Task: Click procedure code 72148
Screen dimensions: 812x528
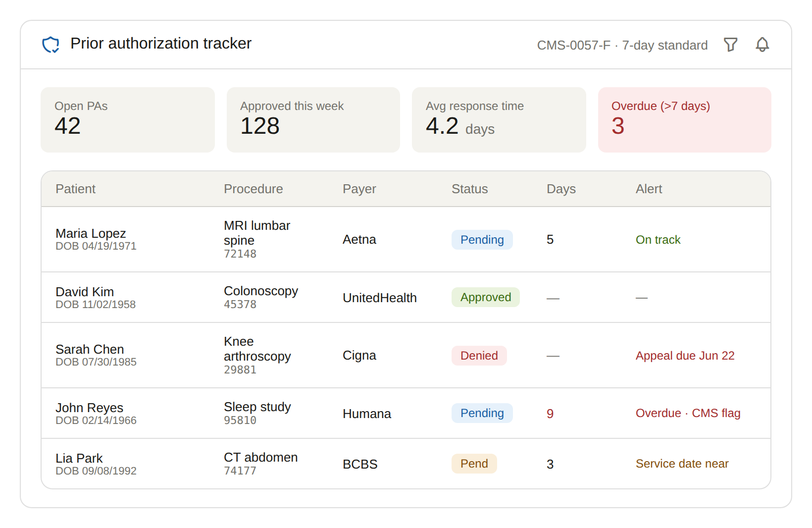Action: [x=240, y=254]
